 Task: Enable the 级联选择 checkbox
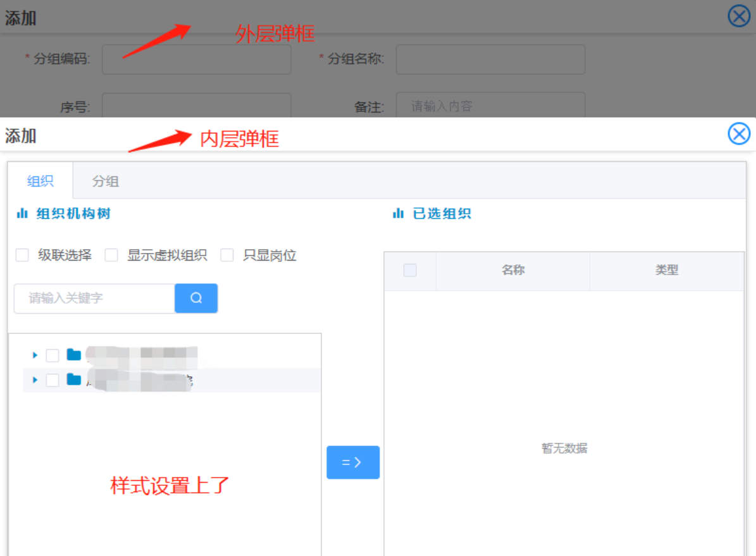22,255
